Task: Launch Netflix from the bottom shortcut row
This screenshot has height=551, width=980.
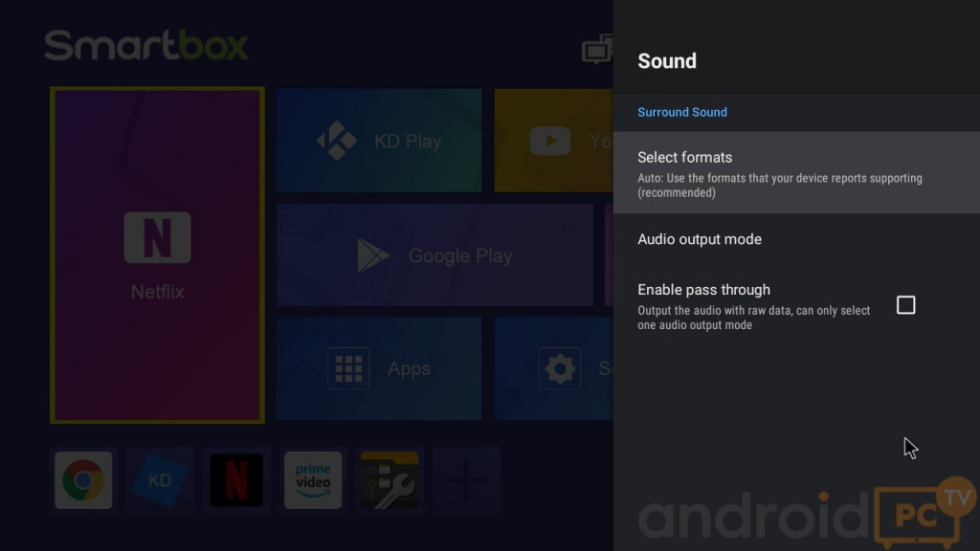Action: (236, 479)
